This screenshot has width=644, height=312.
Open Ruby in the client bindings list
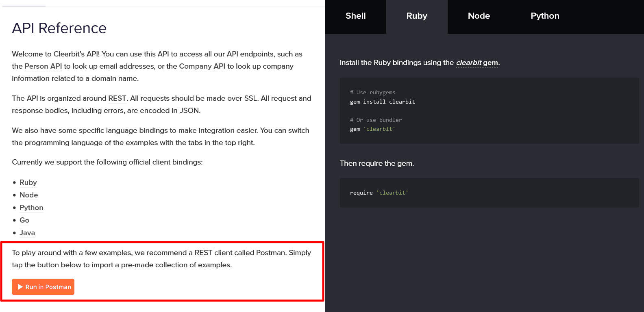coord(28,182)
